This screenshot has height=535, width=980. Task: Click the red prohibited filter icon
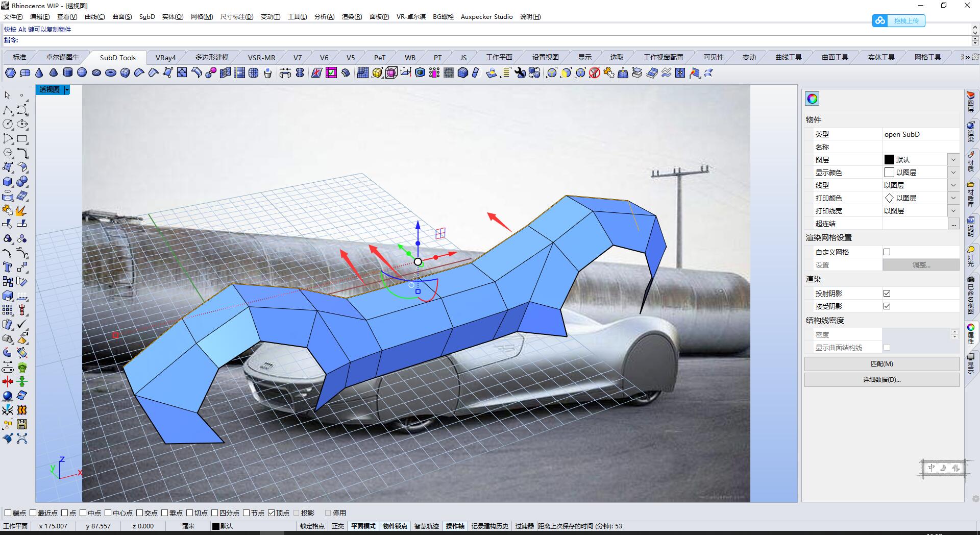[595, 73]
